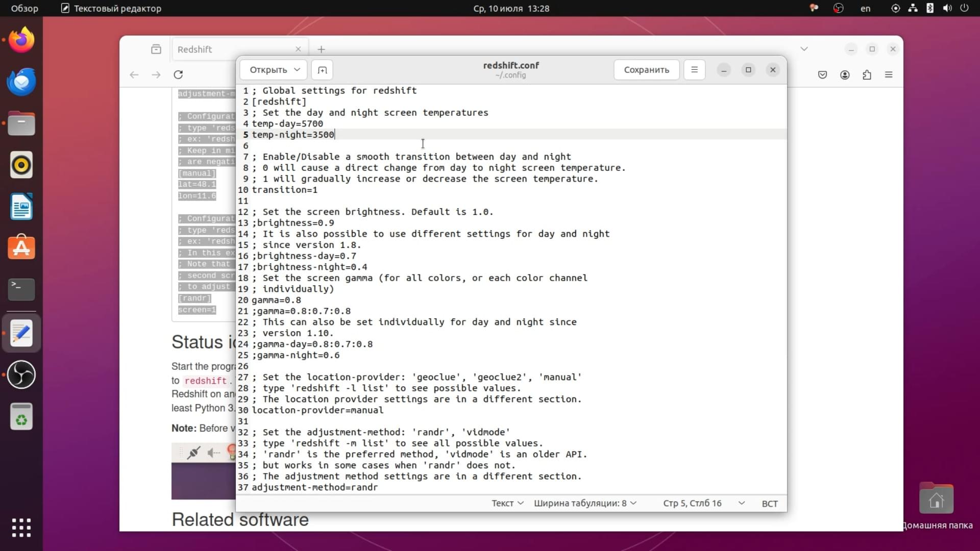The width and height of the screenshot is (980, 551).
Task: Open the text editor hamburger menu
Action: 694,70
